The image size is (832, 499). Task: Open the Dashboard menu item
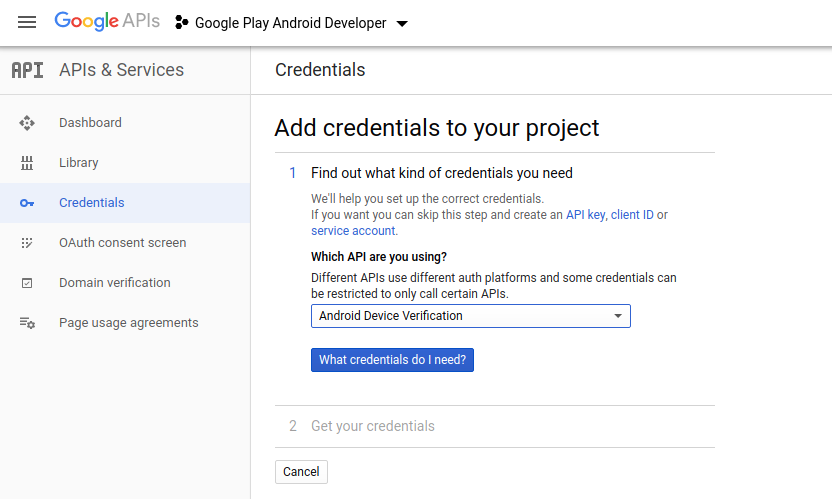pos(90,123)
